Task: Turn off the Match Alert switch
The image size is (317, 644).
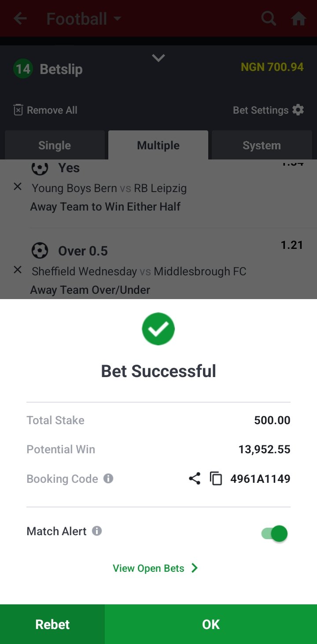Action: [274, 533]
